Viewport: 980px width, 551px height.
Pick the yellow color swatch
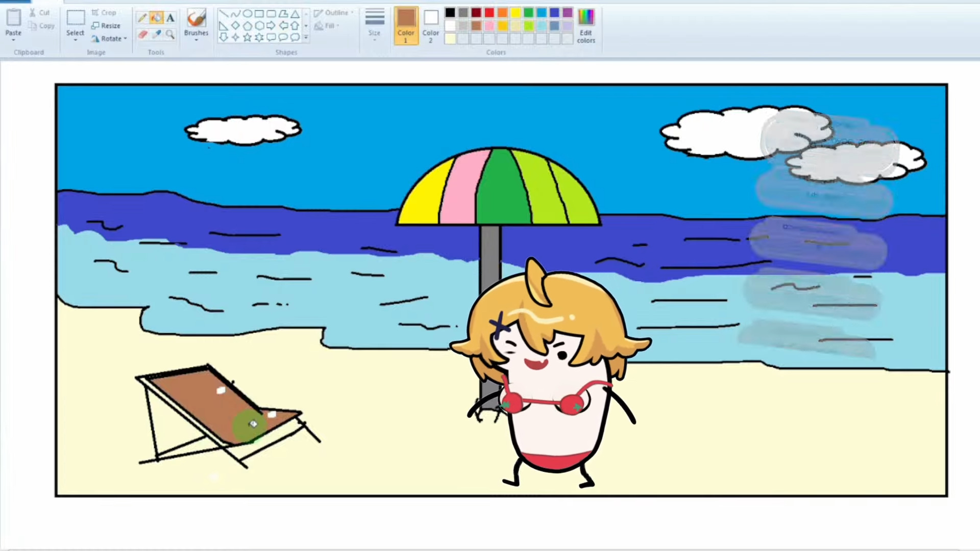tap(515, 13)
